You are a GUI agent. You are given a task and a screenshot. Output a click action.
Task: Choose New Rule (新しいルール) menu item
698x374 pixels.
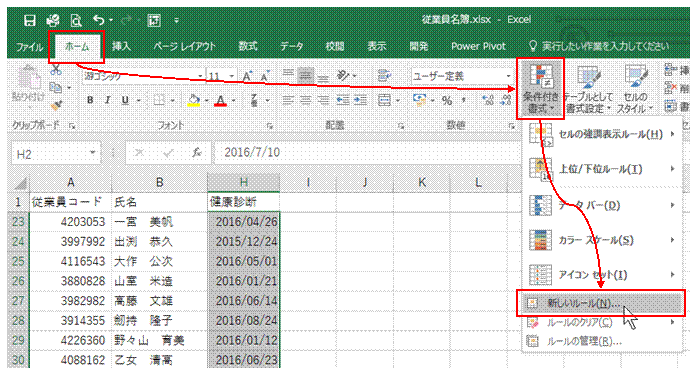click(602, 303)
